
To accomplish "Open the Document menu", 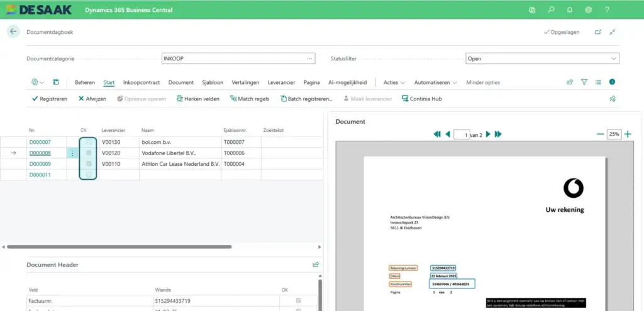I will click(180, 82).
